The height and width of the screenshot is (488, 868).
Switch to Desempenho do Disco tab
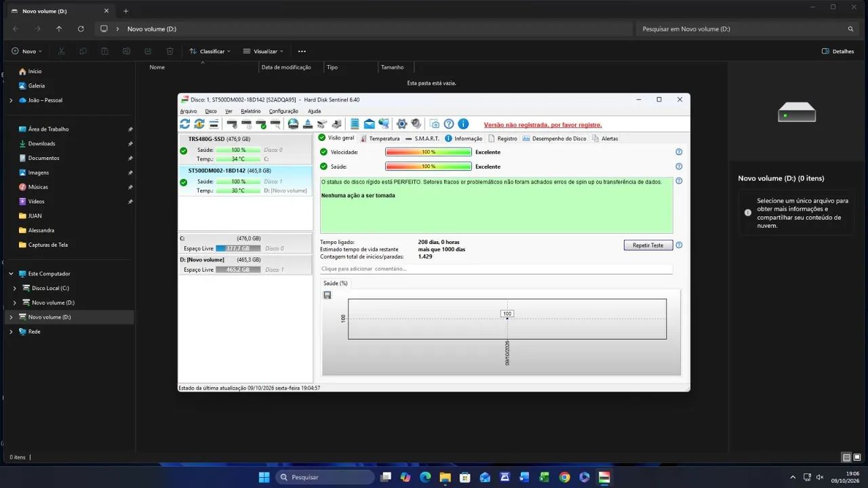click(553, 138)
